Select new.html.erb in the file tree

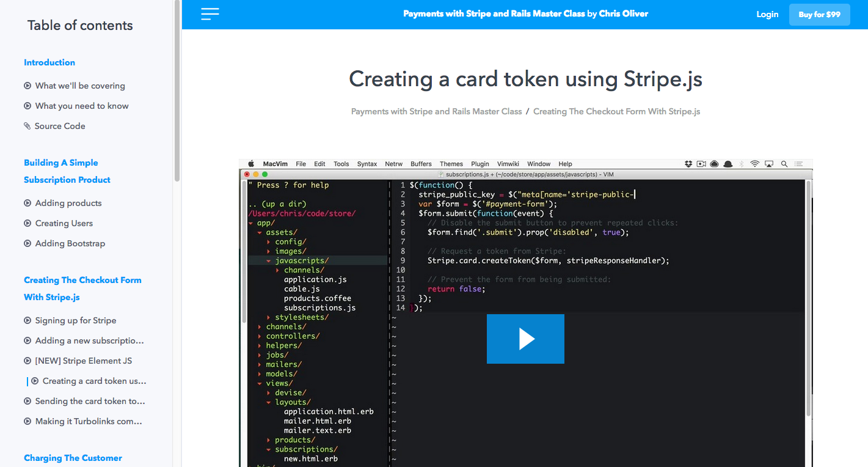pos(311,459)
